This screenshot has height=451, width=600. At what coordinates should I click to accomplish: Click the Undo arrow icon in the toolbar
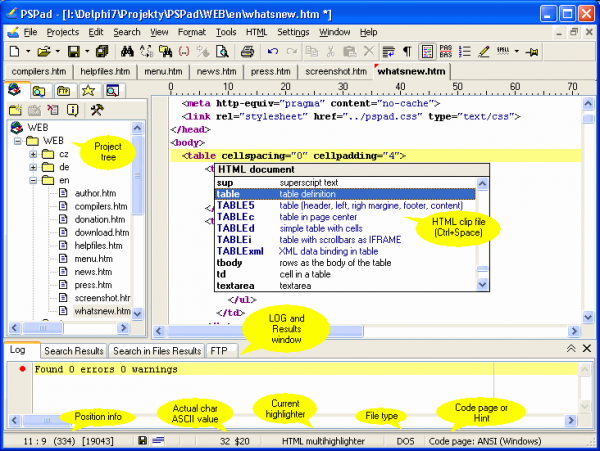tap(272, 51)
